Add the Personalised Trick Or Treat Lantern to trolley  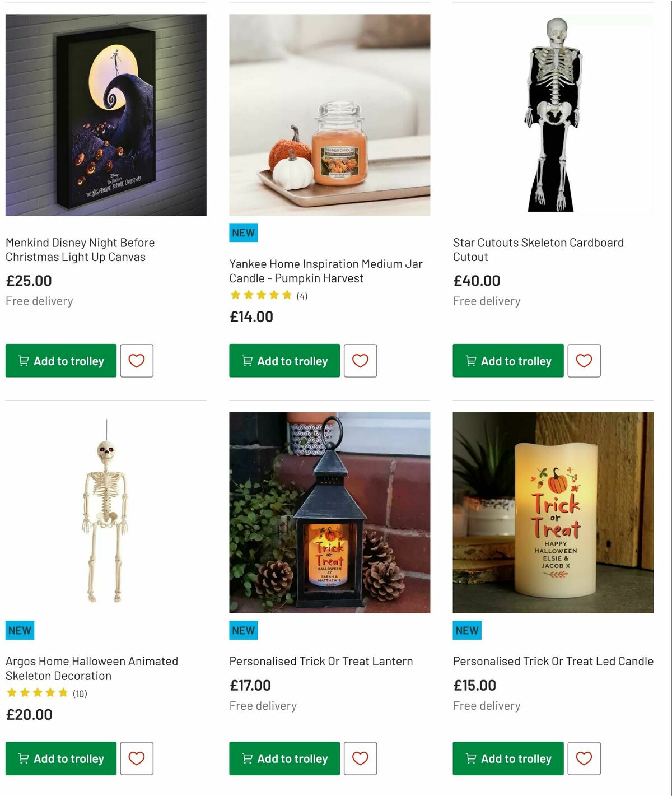point(284,758)
